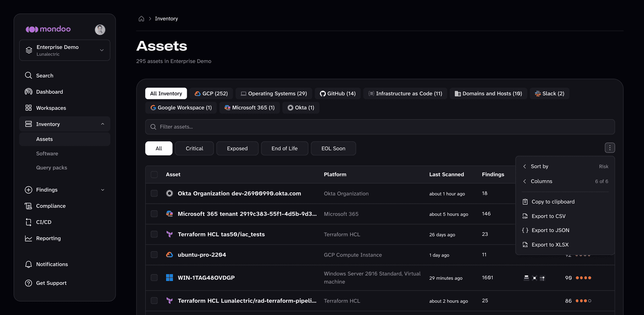Open the Columns submenu

[x=565, y=181]
